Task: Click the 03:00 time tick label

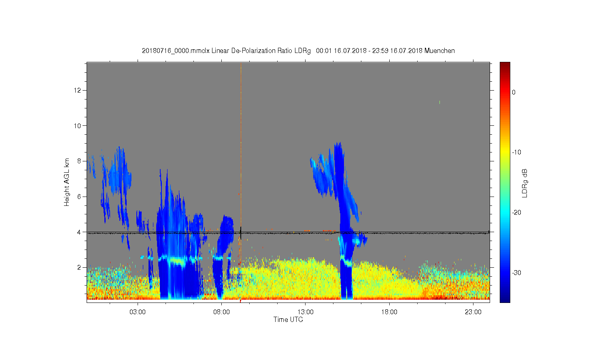Action: 138,312
